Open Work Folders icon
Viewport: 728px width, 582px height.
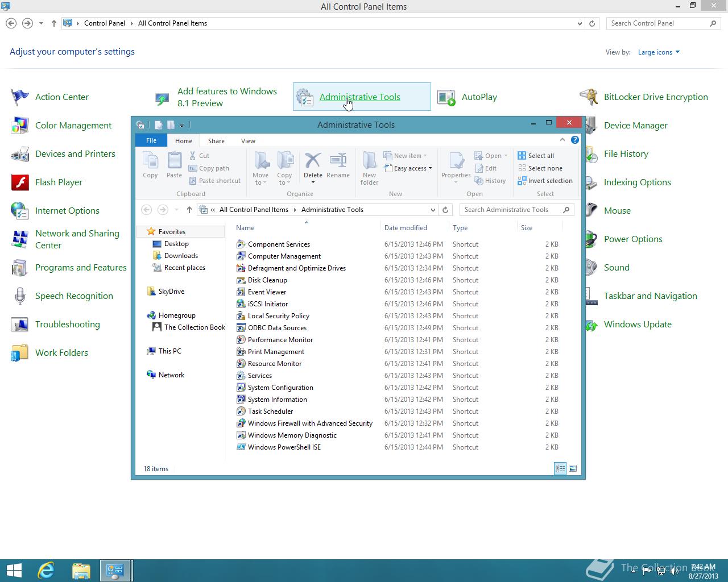pyautogui.click(x=20, y=353)
